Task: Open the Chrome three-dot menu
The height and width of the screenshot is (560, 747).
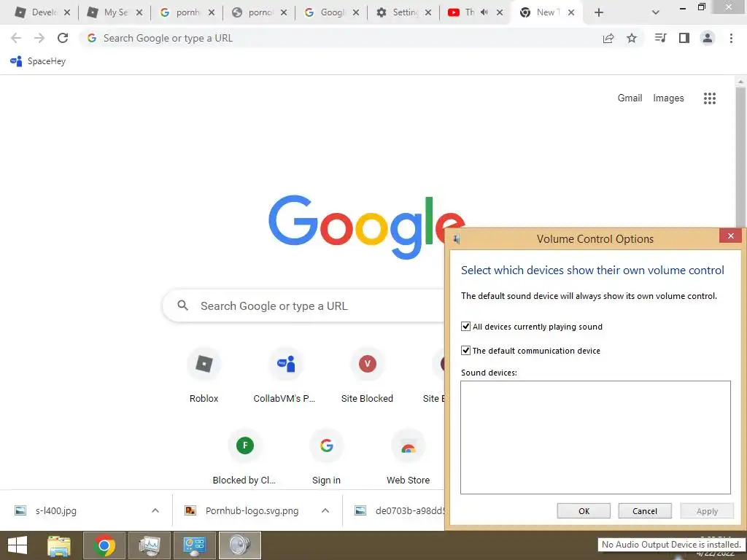Action: pyautogui.click(x=731, y=38)
